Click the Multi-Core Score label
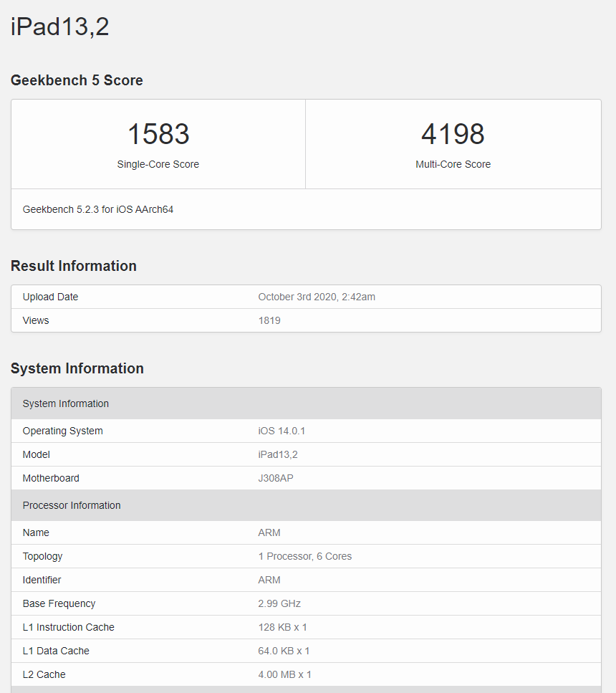The image size is (616, 693). pos(453,164)
